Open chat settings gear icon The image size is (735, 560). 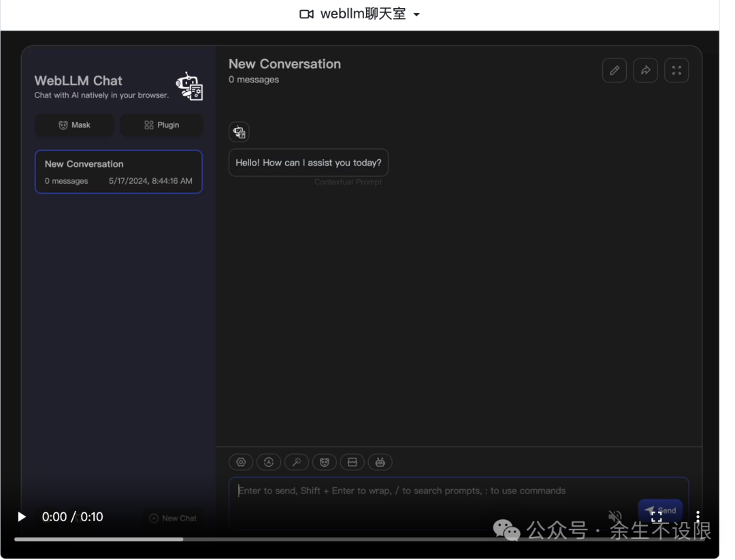(241, 462)
